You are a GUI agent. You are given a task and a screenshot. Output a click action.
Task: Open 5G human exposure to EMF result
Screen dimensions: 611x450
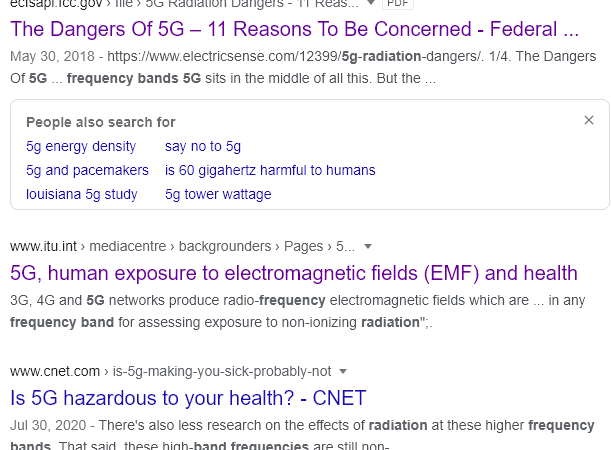click(294, 273)
